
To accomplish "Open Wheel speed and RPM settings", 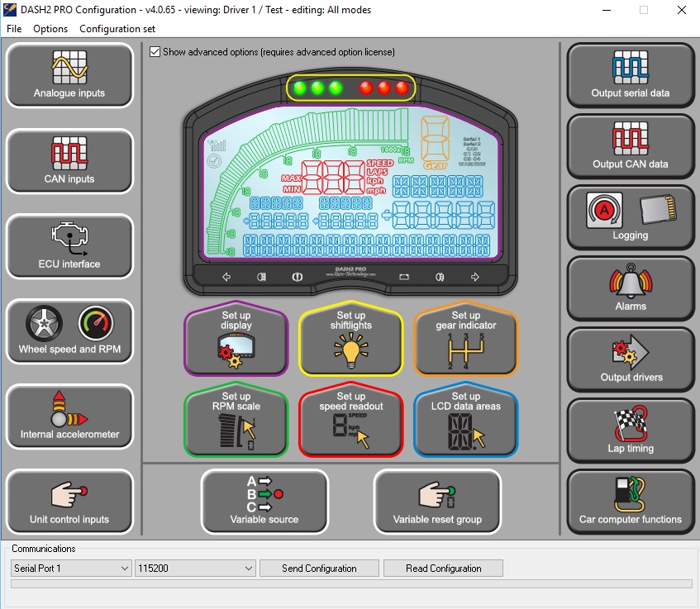I will tap(69, 331).
